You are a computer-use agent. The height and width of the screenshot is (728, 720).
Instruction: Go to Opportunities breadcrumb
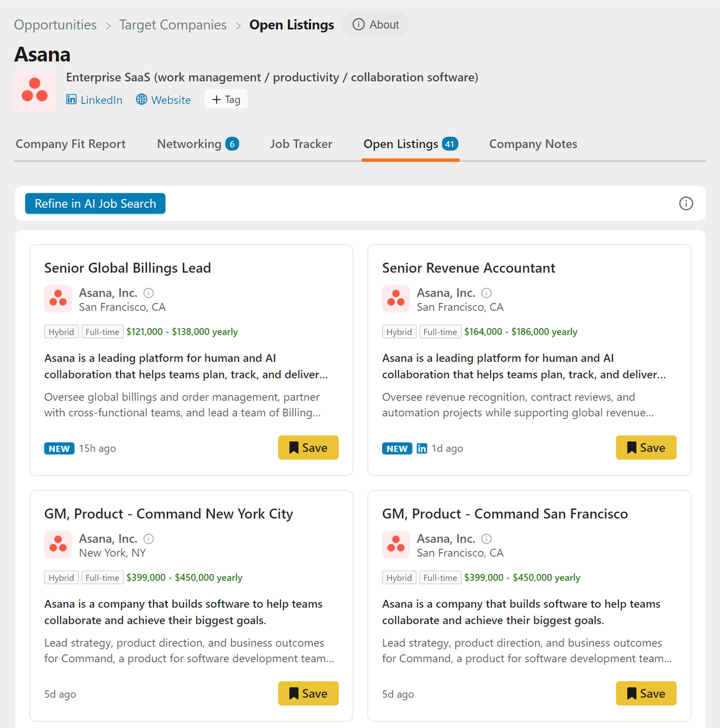[x=55, y=25]
